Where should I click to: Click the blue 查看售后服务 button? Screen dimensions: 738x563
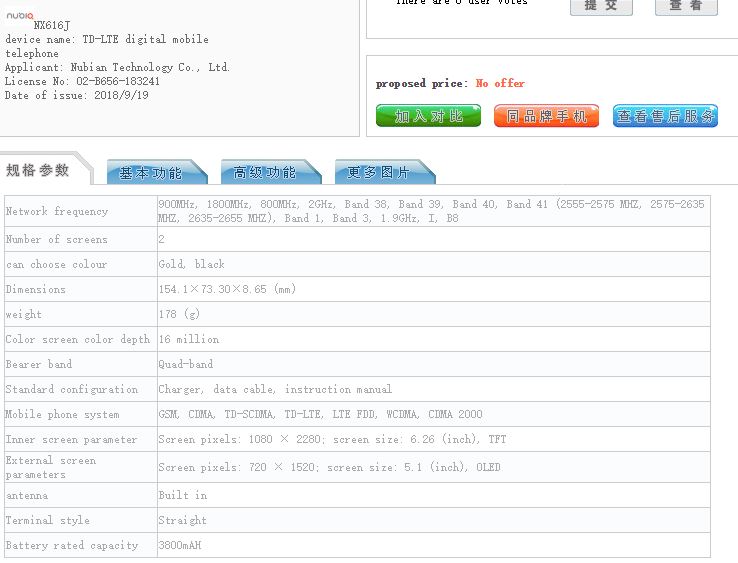coord(666,116)
